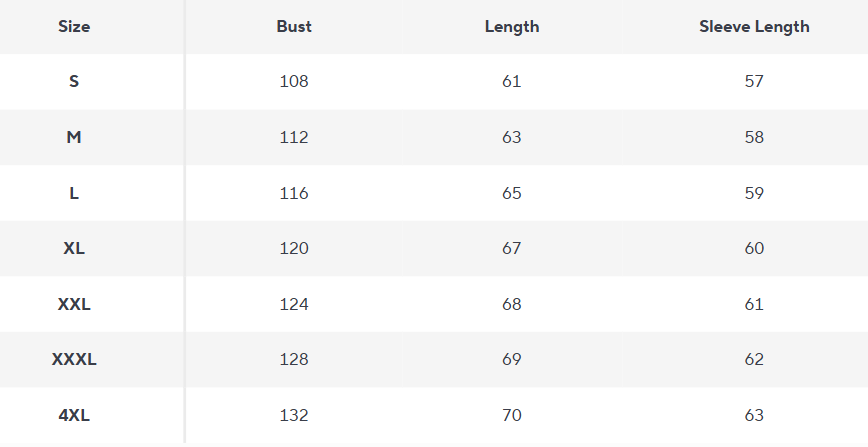The image size is (868, 447).
Task: Select the XXXL size row label
Action: 74,359
